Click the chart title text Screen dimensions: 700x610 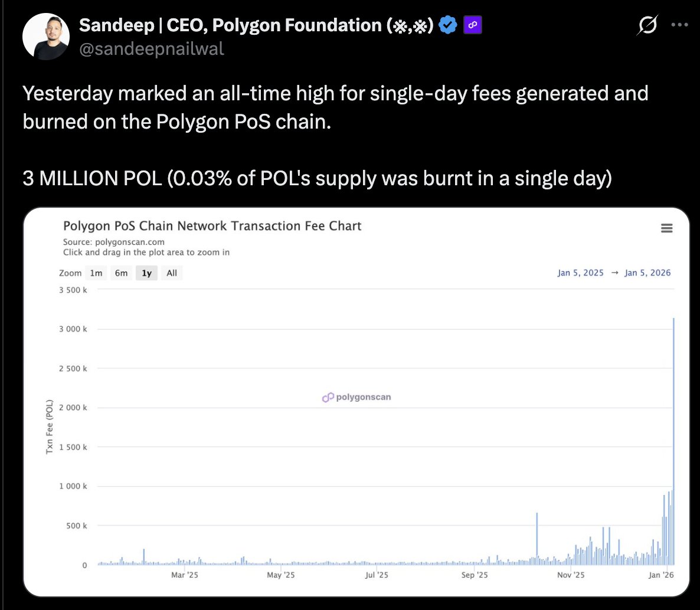(212, 226)
